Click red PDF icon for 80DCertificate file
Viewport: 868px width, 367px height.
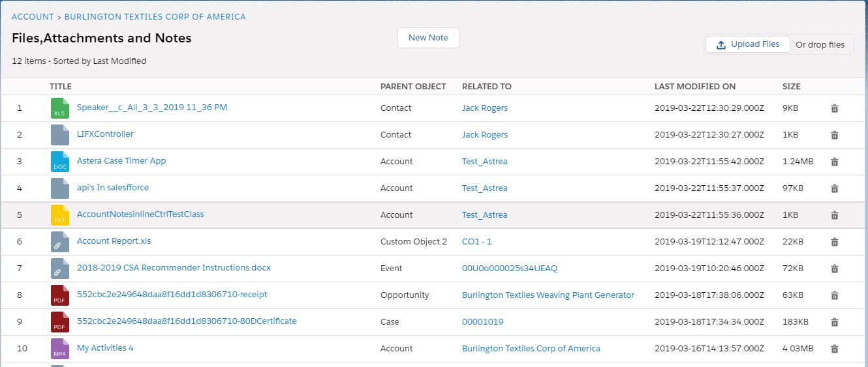[x=59, y=322]
